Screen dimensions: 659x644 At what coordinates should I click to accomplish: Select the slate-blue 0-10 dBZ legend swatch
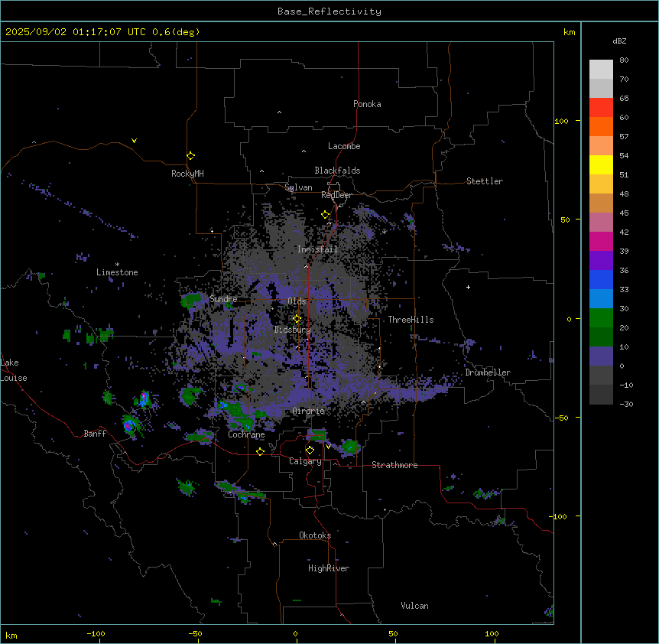tap(601, 356)
